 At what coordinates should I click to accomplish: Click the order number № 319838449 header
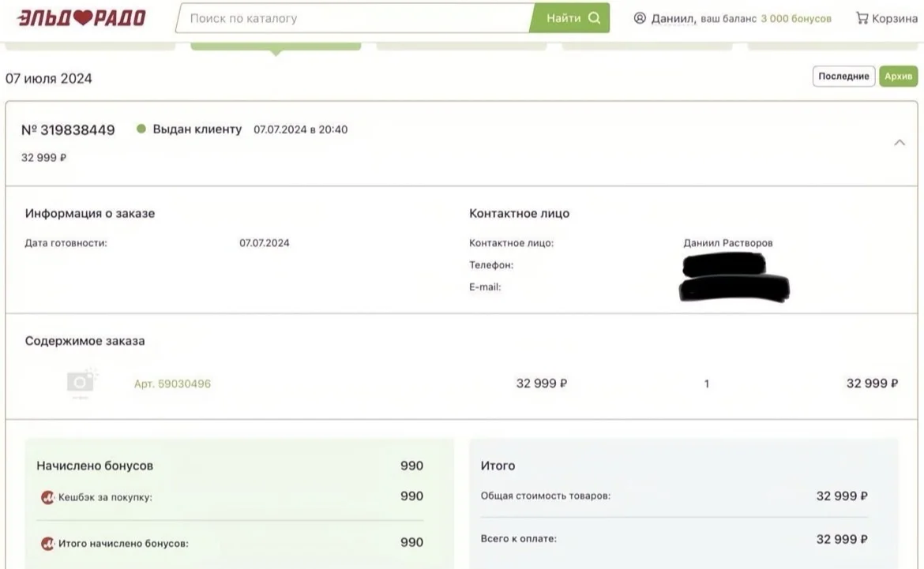click(68, 130)
